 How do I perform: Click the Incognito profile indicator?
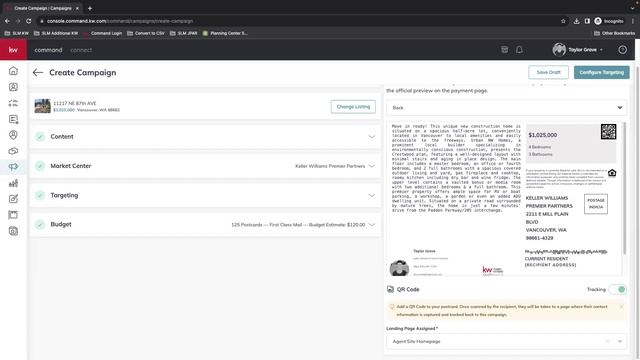[x=609, y=21]
